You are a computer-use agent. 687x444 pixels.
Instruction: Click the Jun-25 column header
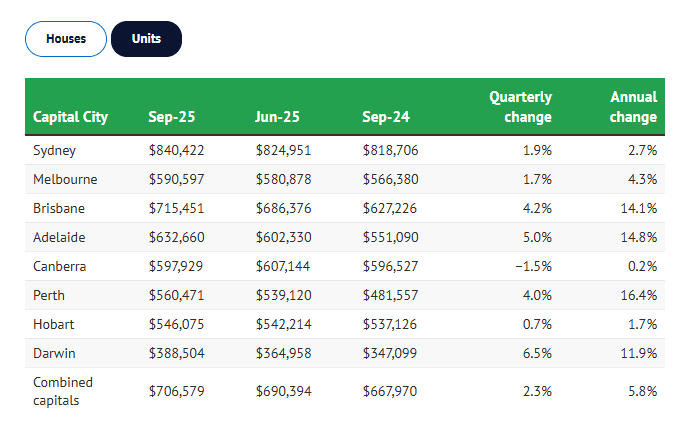278,117
